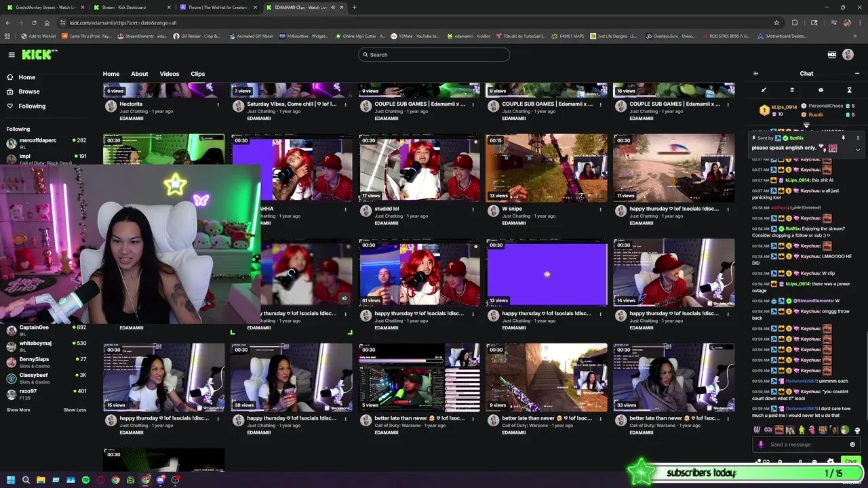This screenshot has width=868, height=488.
Task: Open the CaptainGee channel in sidebar
Action: coord(46,330)
